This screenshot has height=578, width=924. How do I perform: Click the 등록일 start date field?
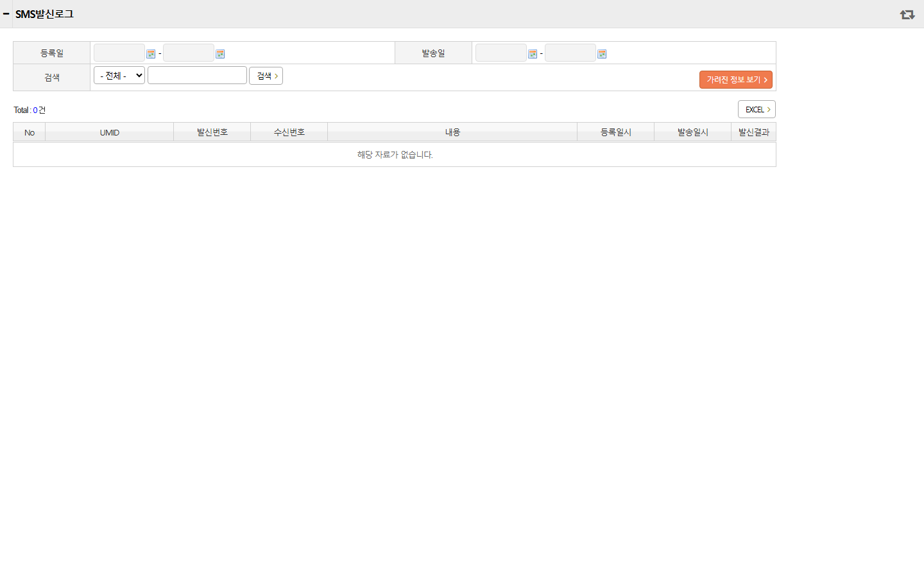[x=119, y=53]
